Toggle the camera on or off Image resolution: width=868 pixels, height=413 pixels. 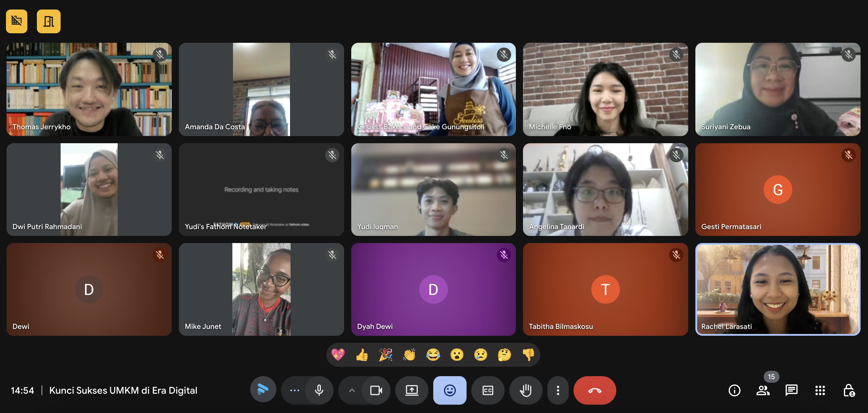pyautogui.click(x=376, y=390)
